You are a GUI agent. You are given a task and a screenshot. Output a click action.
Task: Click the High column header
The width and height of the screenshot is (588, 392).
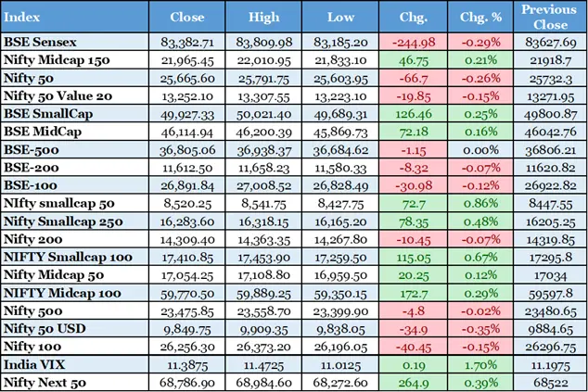click(263, 17)
